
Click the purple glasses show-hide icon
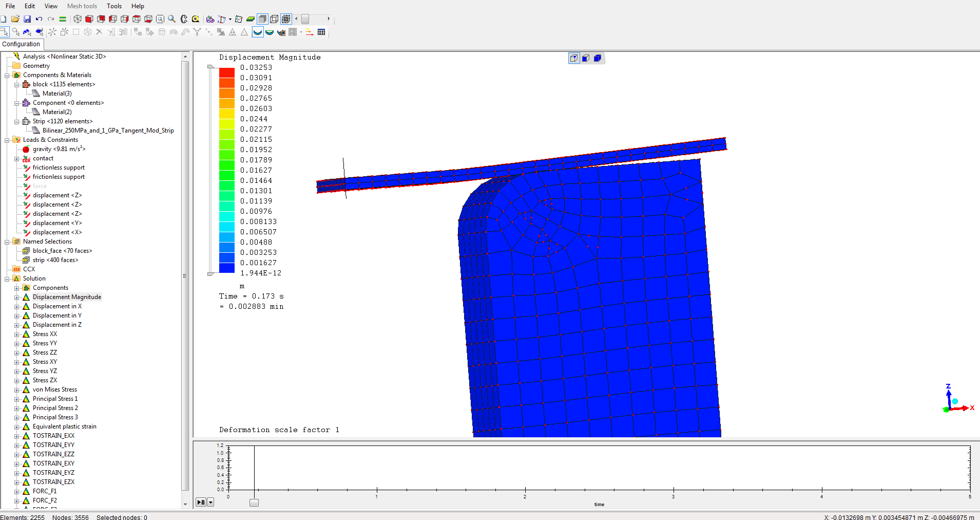210,19
